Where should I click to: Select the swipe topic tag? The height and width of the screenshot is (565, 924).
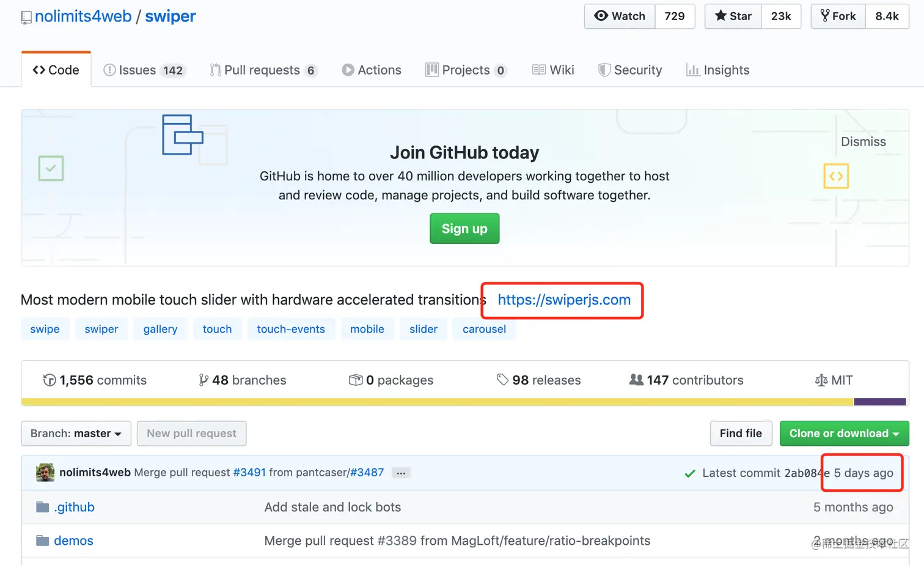pyautogui.click(x=45, y=329)
